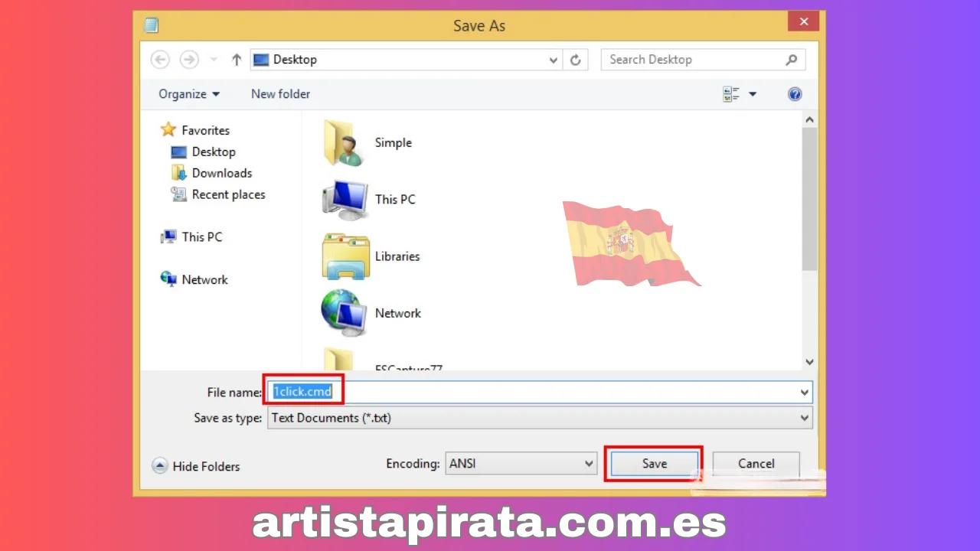Click the vertical scrollbar thumb
Viewport: 980px width, 551px height.
tap(810, 199)
